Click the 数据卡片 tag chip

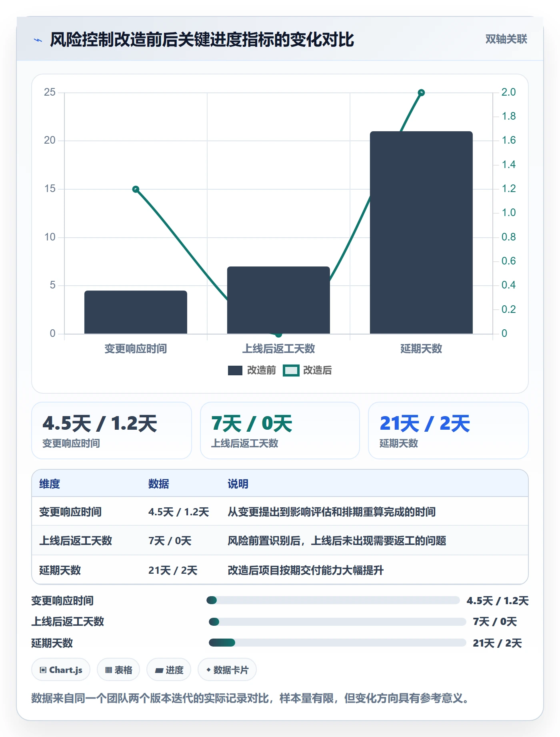(x=227, y=670)
